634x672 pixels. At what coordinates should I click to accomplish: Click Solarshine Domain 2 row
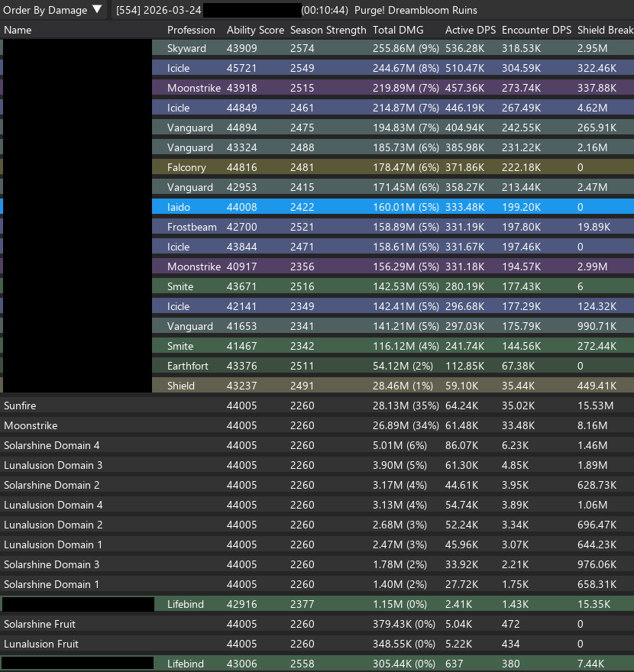tap(317, 485)
